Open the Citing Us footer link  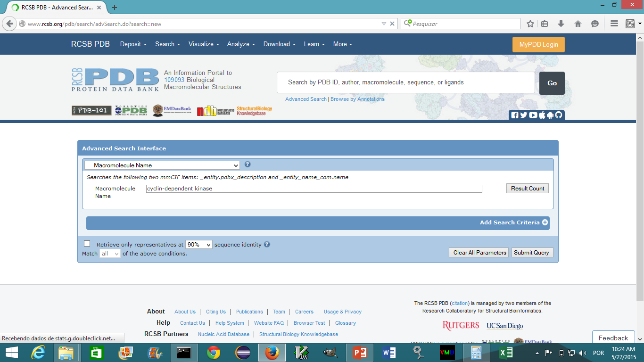pyautogui.click(x=216, y=312)
